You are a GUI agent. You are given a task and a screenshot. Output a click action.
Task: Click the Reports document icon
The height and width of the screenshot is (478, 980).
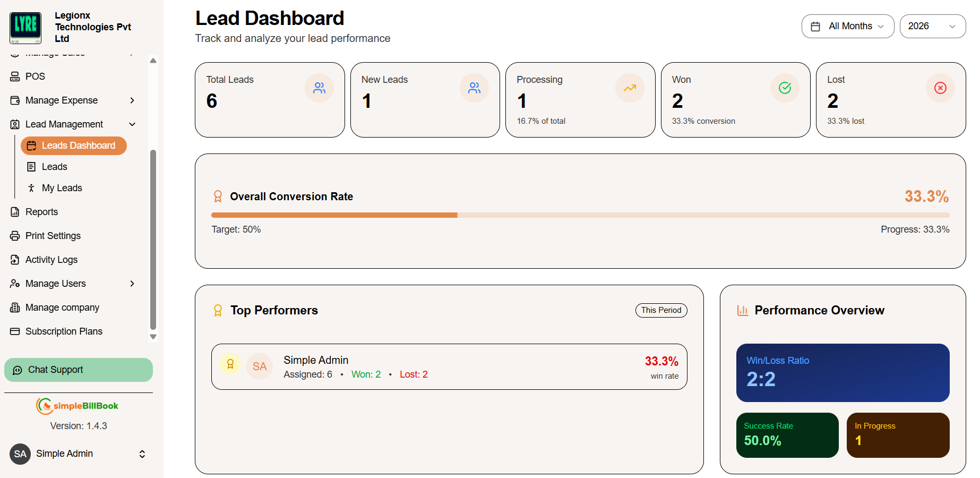(x=15, y=212)
